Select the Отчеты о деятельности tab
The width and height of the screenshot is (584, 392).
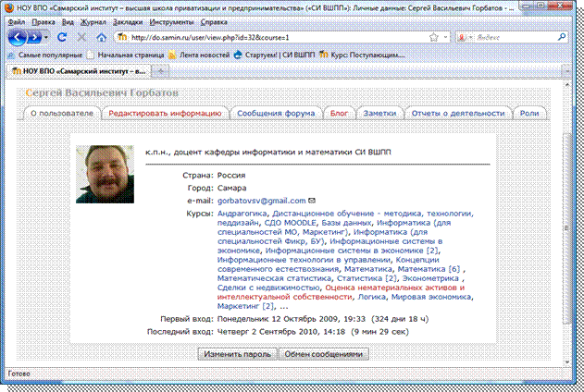coord(457,113)
